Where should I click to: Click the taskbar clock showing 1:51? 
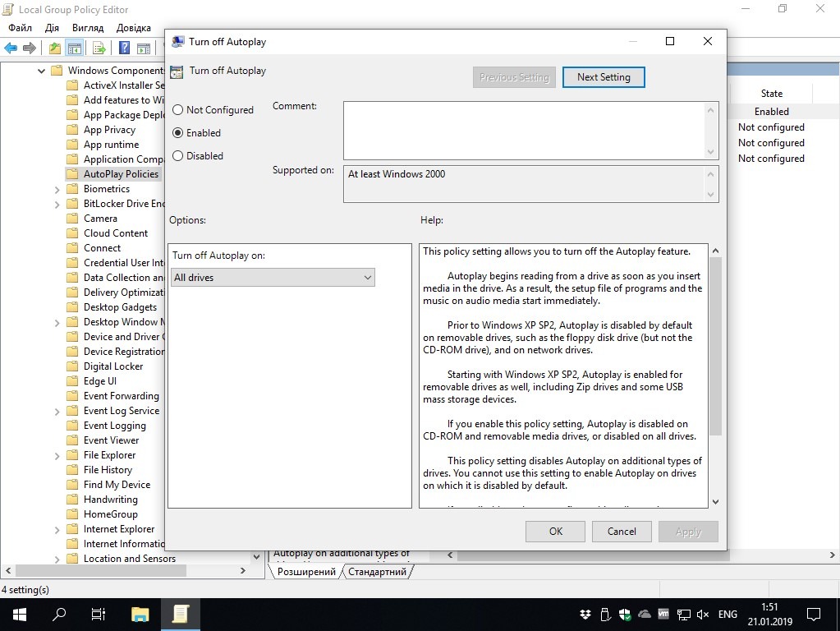770,615
